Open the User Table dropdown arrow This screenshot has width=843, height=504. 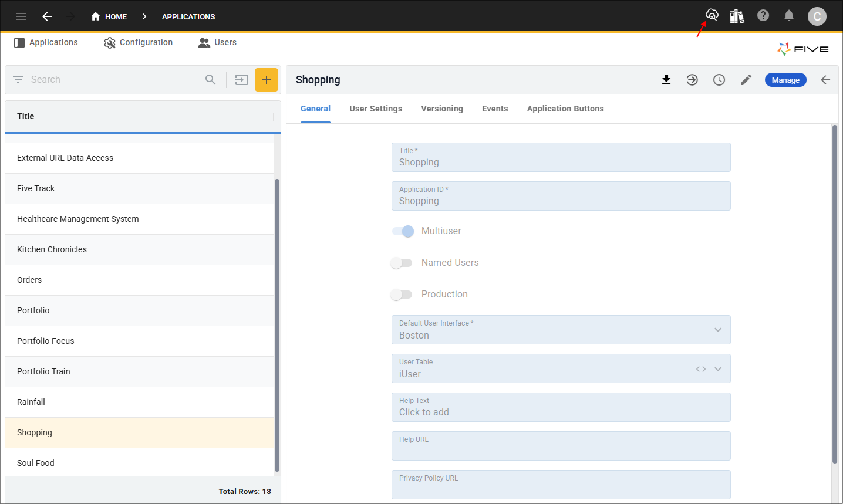[718, 369]
